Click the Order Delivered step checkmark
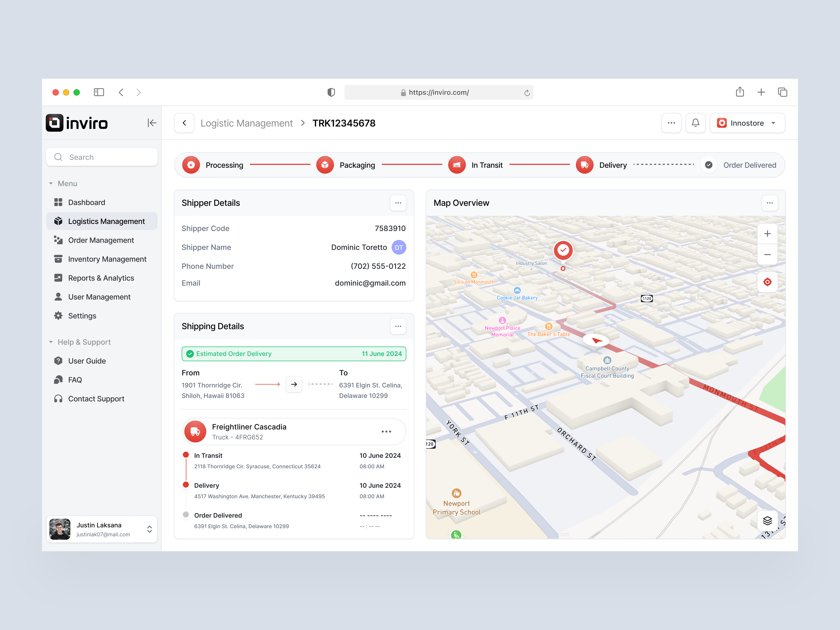 (x=709, y=165)
